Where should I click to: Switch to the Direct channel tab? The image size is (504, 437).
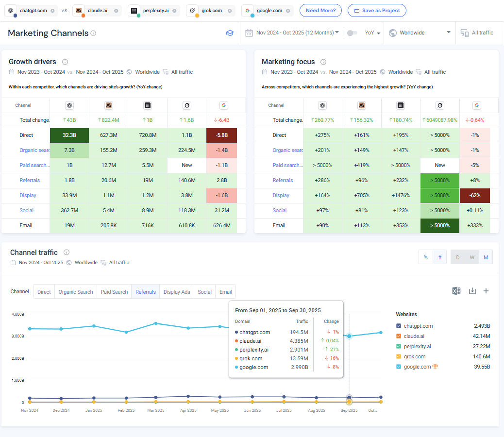[44, 292]
